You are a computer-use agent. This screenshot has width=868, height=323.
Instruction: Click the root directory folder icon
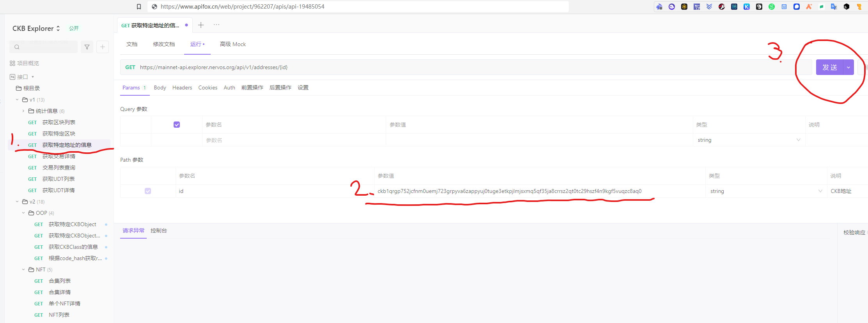19,88
